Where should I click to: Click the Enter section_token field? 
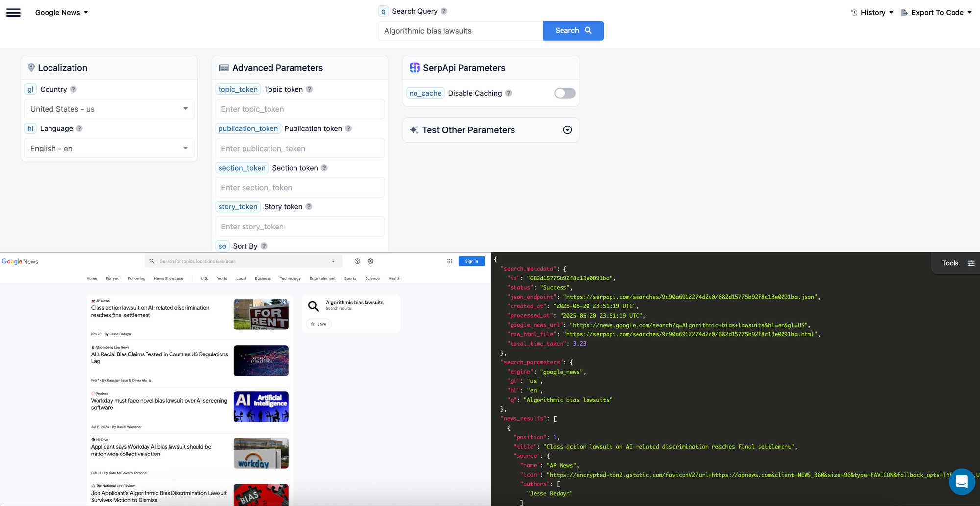tap(300, 187)
